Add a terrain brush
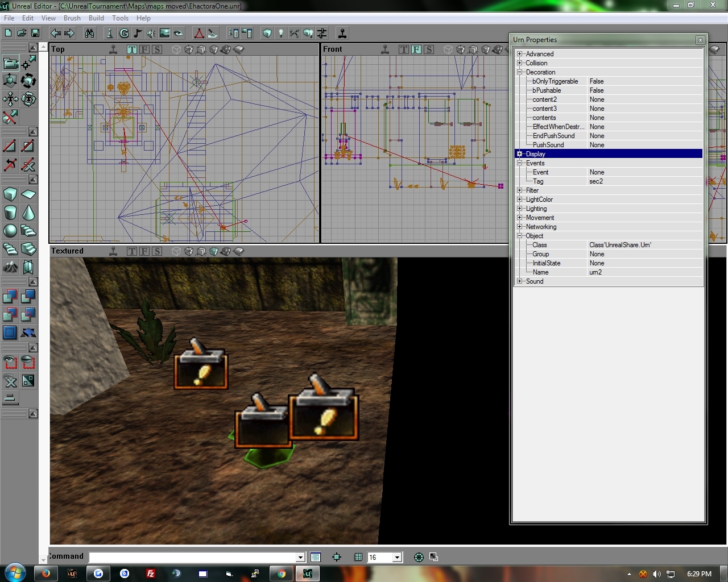Image resolution: width=728 pixels, height=582 pixels. click(10, 267)
